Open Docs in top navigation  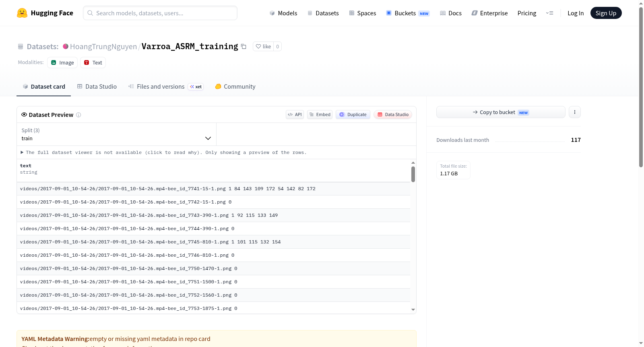451,13
